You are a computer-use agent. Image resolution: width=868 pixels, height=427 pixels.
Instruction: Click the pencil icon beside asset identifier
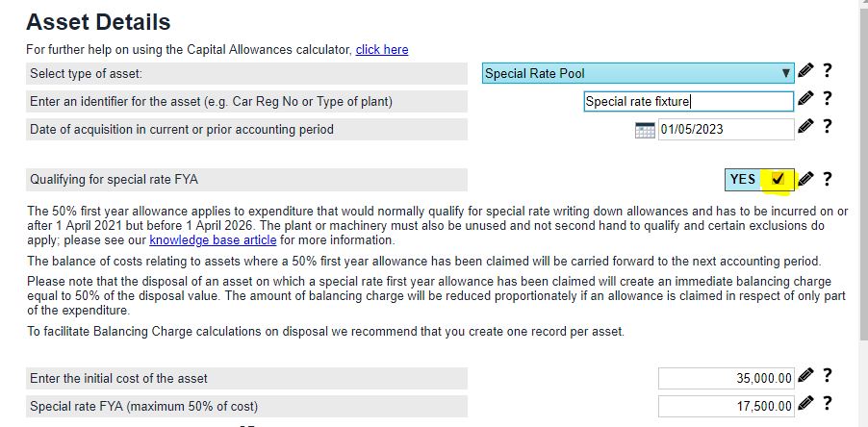(x=805, y=99)
